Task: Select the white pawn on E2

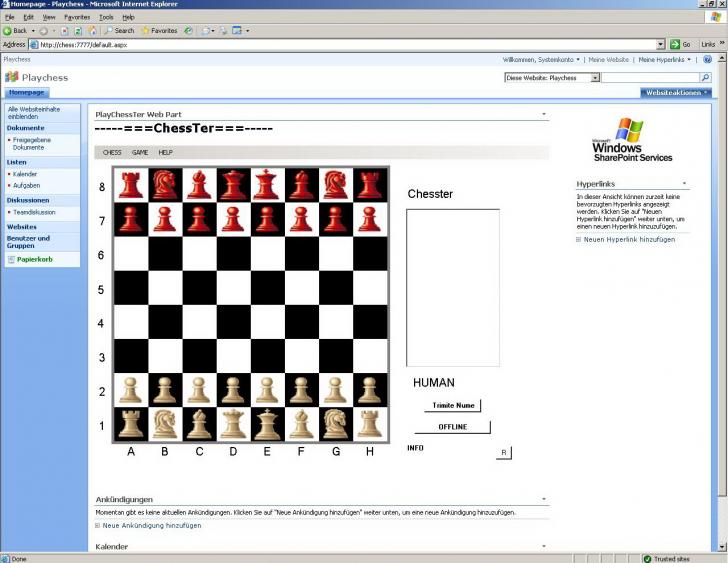Action: point(267,390)
